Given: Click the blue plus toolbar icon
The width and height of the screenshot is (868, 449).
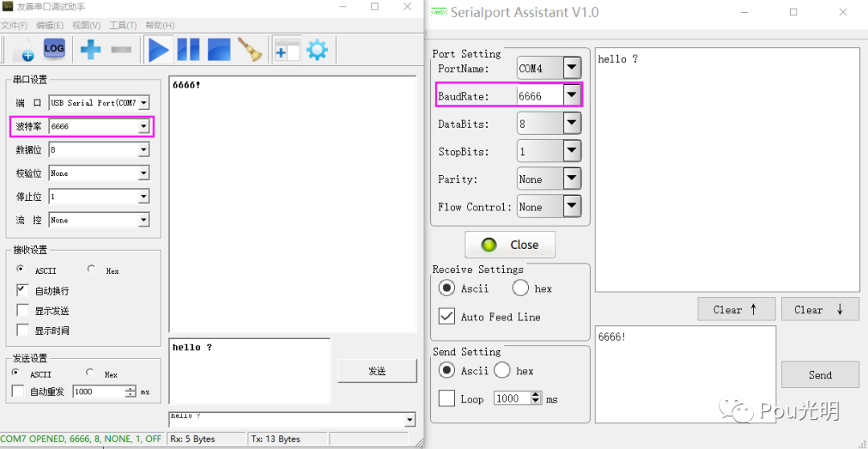Looking at the screenshot, I should [x=90, y=50].
